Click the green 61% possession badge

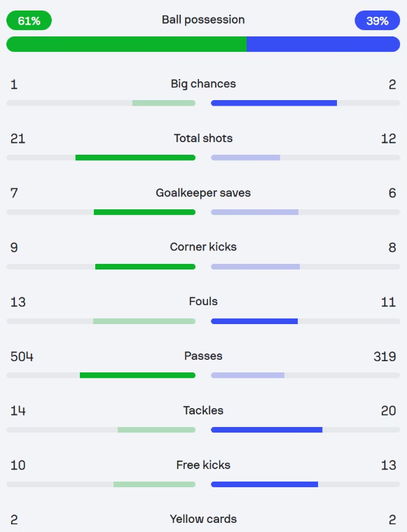tap(29, 21)
